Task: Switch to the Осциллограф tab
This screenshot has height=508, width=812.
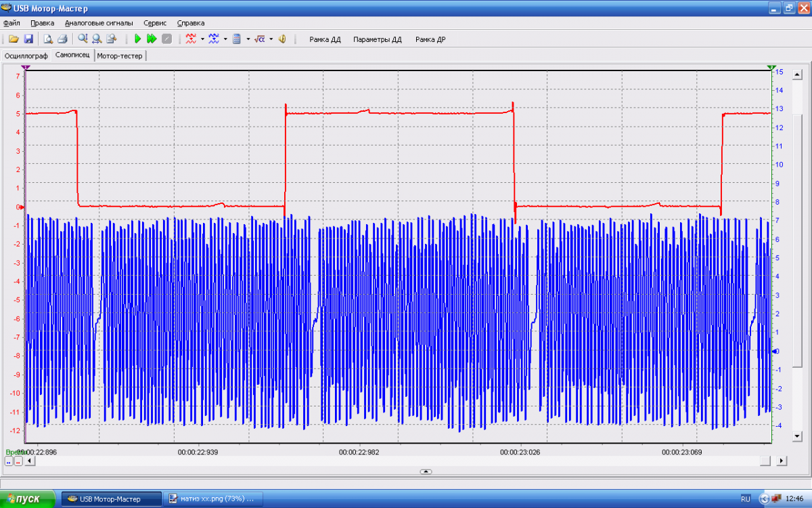Action: [x=26, y=56]
